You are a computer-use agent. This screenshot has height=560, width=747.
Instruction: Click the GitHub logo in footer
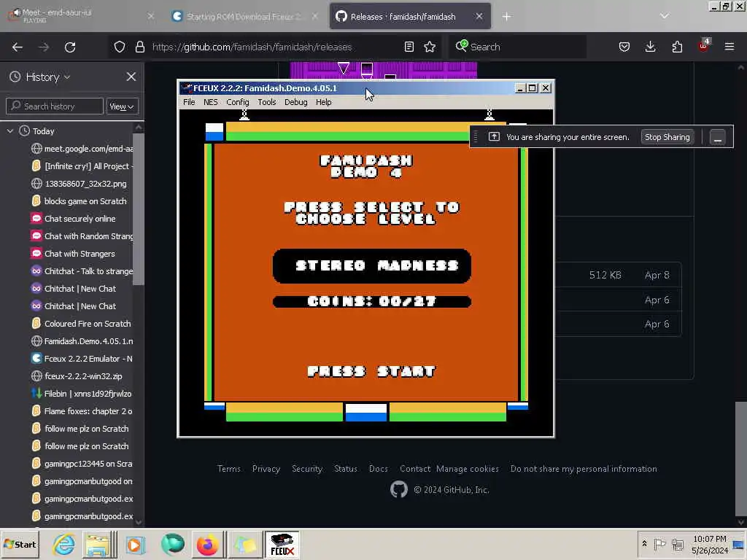click(399, 489)
